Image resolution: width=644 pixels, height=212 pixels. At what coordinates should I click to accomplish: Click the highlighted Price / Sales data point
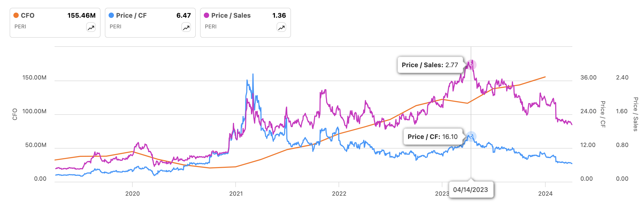coord(471,64)
